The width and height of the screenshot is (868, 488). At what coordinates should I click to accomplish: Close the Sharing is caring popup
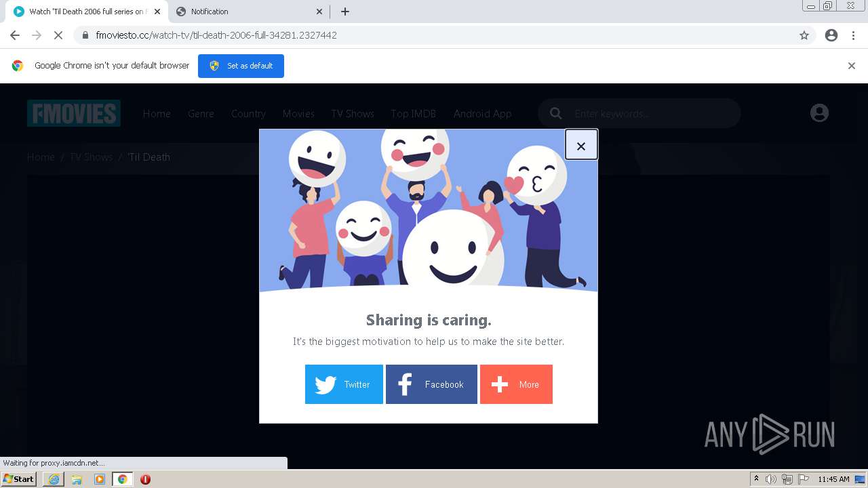tap(581, 145)
